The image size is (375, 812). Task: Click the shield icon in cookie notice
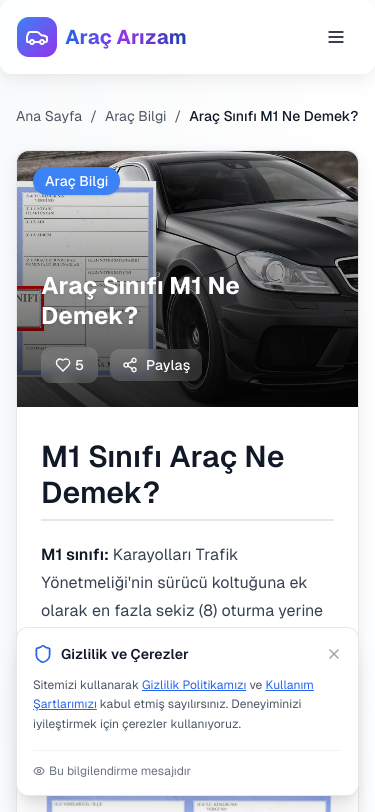click(x=43, y=655)
